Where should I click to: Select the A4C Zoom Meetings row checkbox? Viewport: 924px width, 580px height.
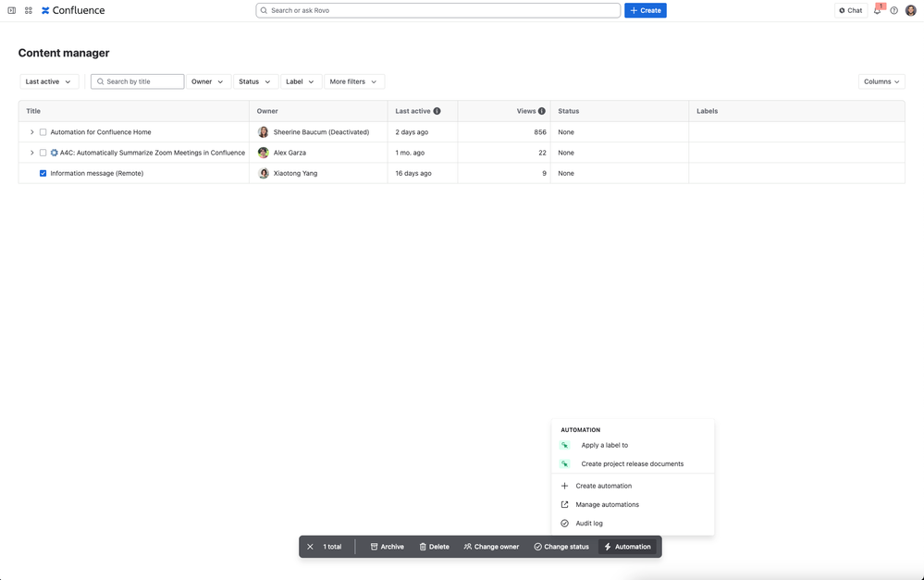[43, 153]
